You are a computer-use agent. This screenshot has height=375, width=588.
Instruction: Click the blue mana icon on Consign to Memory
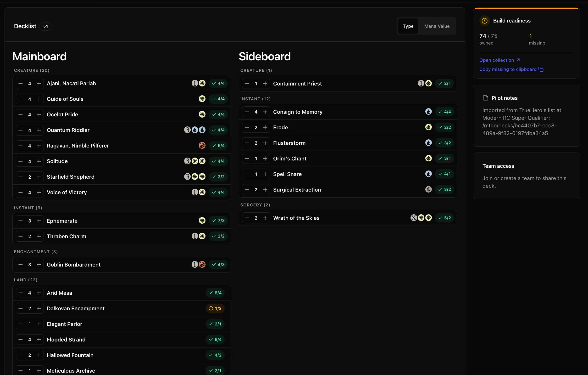click(x=428, y=112)
